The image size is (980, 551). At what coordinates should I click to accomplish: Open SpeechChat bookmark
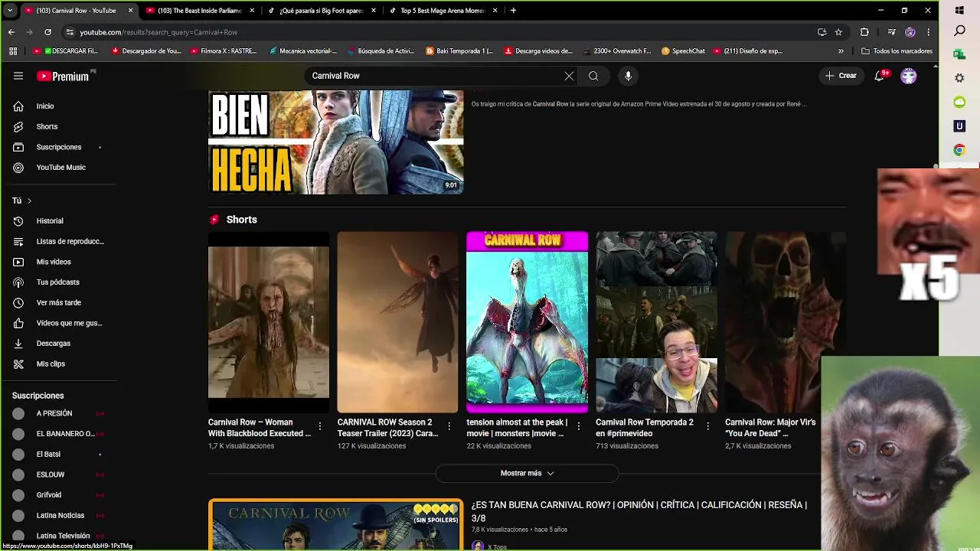pyautogui.click(x=683, y=51)
